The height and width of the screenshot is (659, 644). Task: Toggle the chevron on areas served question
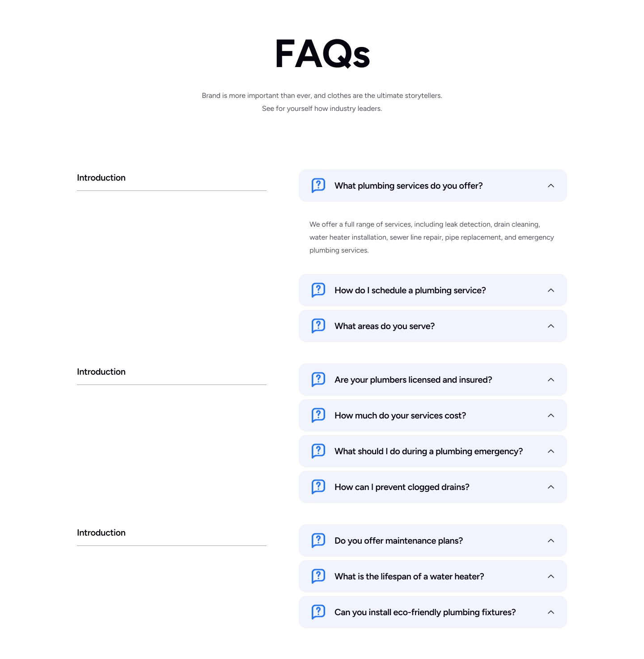pyautogui.click(x=551, y=325)
